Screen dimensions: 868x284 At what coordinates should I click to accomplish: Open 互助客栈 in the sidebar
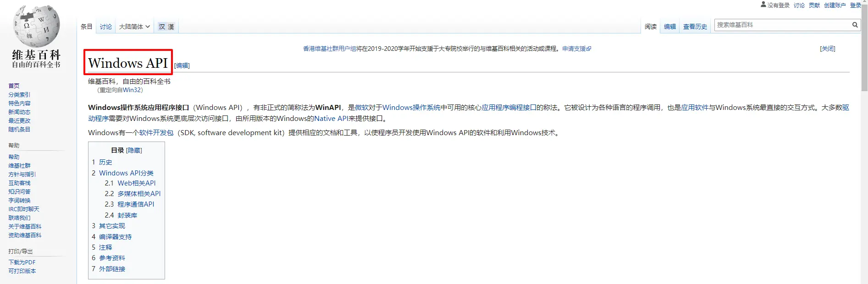point(19,183)
